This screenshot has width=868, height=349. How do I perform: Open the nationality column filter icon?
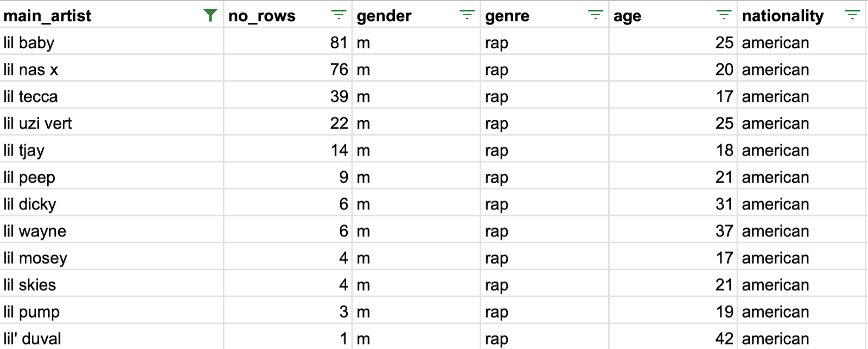pos(852,15)
